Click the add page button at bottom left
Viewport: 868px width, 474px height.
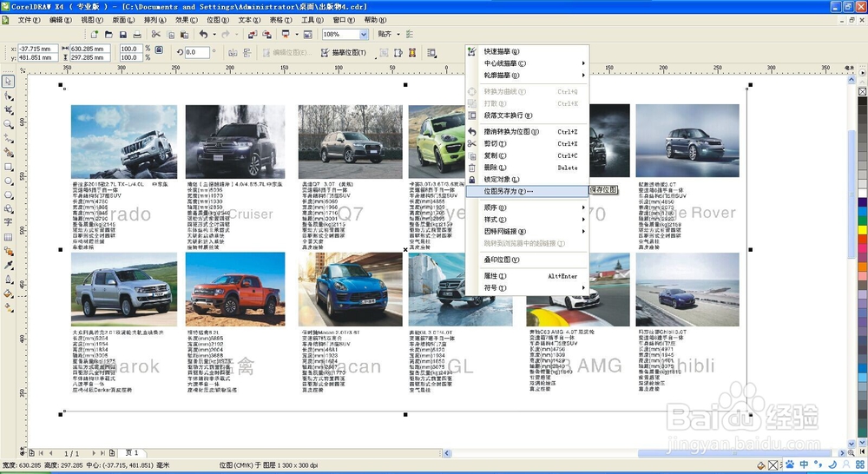point(31,453)
